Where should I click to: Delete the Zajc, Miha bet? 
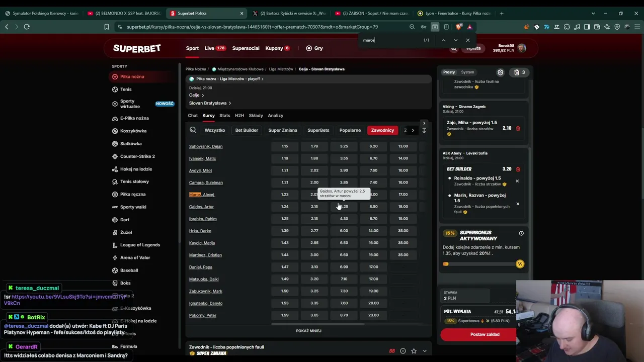click(518, 128)
